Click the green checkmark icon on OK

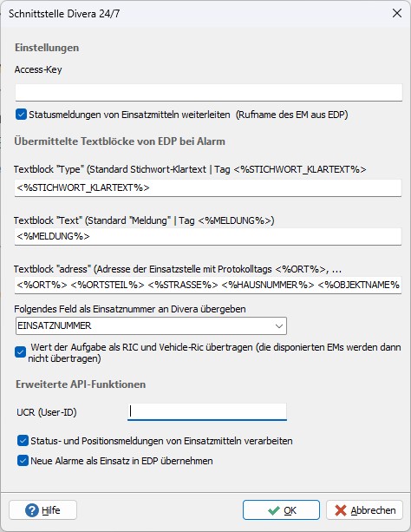click(x=273, y=510)
